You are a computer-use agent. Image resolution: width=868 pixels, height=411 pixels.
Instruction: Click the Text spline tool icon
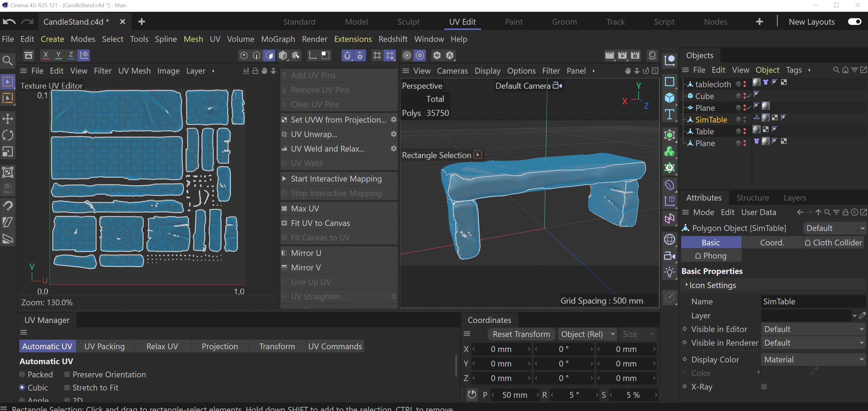tap(669, 115)
